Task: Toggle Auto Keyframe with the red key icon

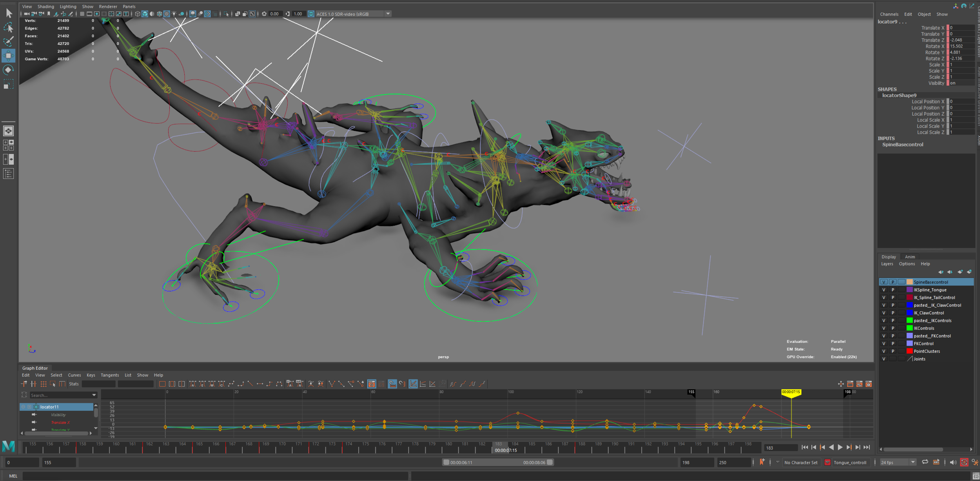Action: pos(965,462)
